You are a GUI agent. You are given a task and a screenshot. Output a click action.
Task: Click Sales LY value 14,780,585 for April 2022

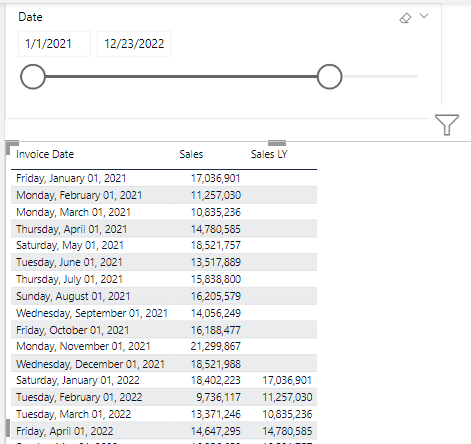287,431
